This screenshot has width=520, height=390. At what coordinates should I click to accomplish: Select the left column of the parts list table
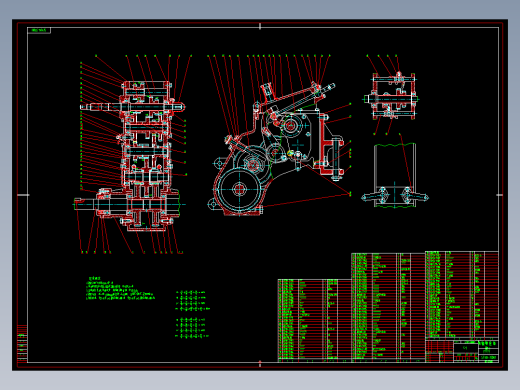(314, 320)
